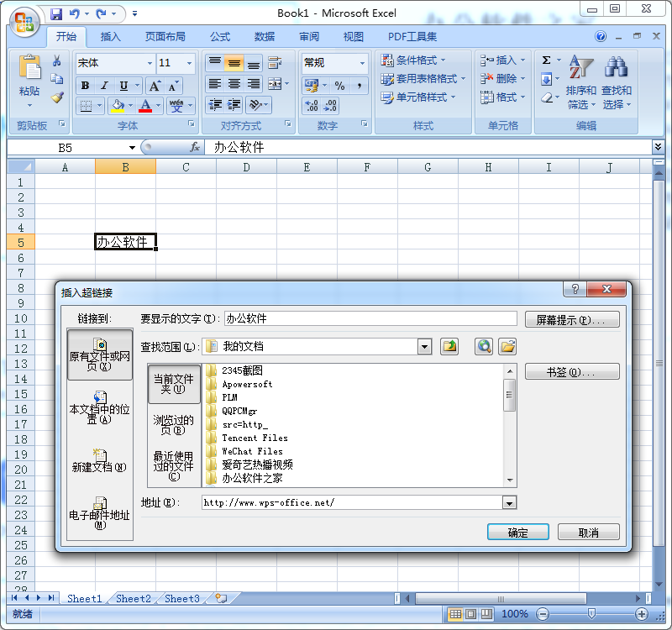
Task: Apply accounting number format
Action: (312, 86)
